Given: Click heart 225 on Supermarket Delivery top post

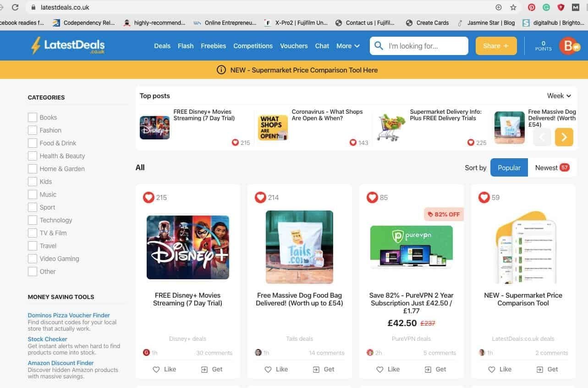Looking at the screenshot, I should coord(471,143).
